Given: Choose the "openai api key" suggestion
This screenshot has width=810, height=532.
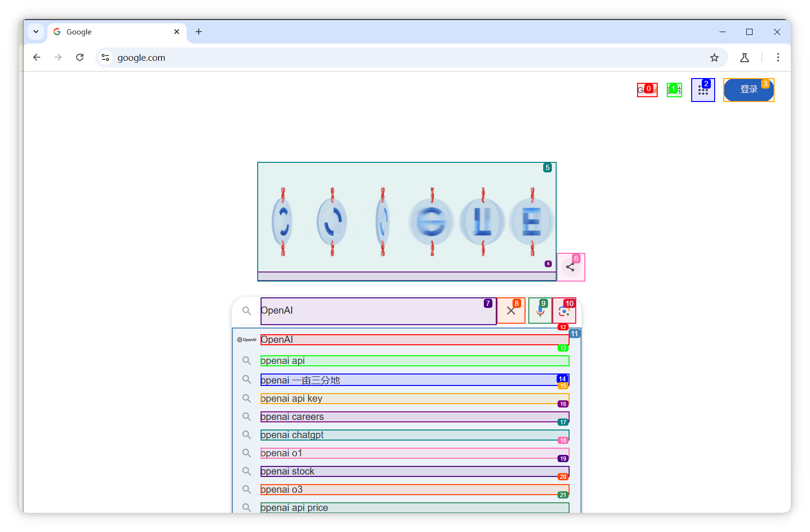Looking at the screenshot, I should point(415,398).
